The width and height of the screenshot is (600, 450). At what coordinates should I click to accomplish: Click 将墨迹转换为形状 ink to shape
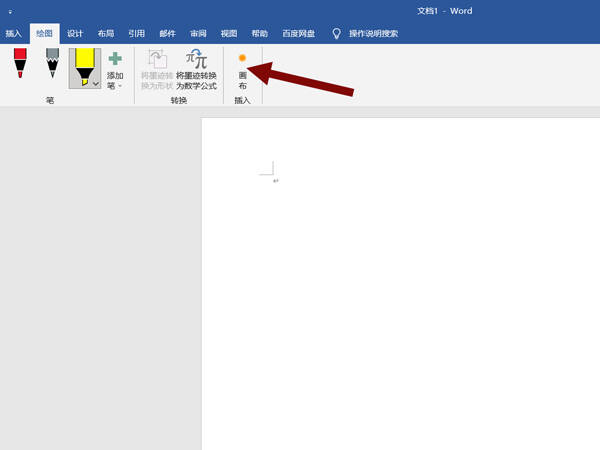click(x=157, y=70)
